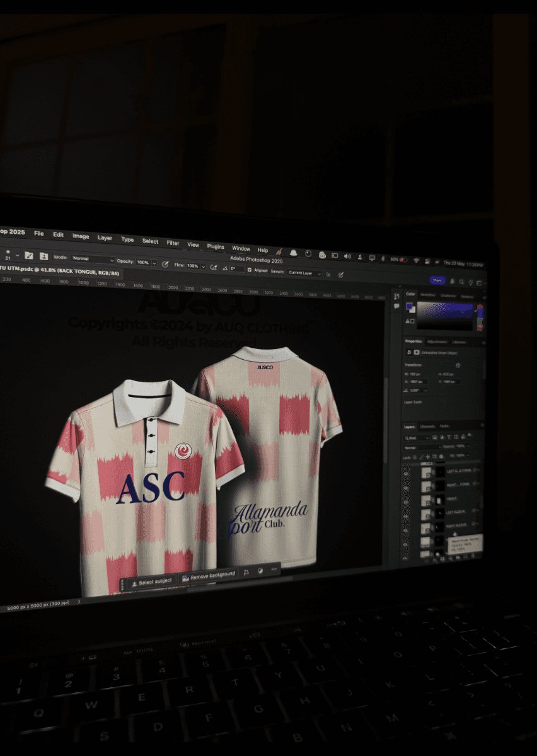Open the Mode Normal dropdown
This screenshot has height=756, width=537.
pos(91,259)
